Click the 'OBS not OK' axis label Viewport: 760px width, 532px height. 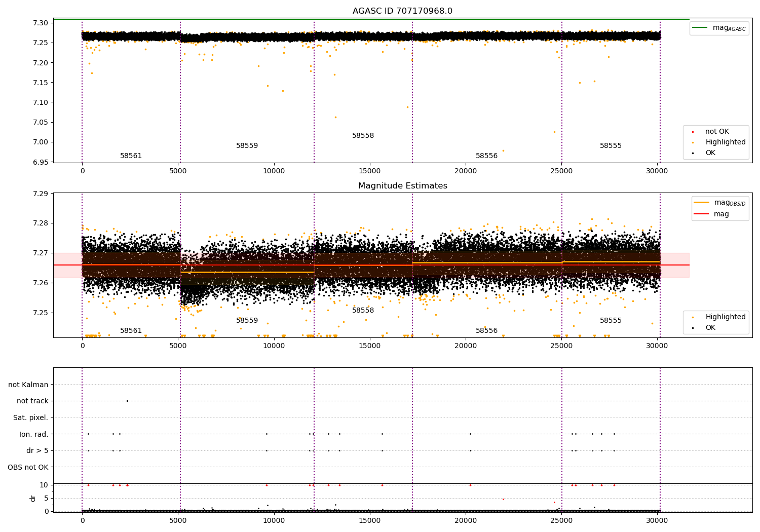coord(28,467)
